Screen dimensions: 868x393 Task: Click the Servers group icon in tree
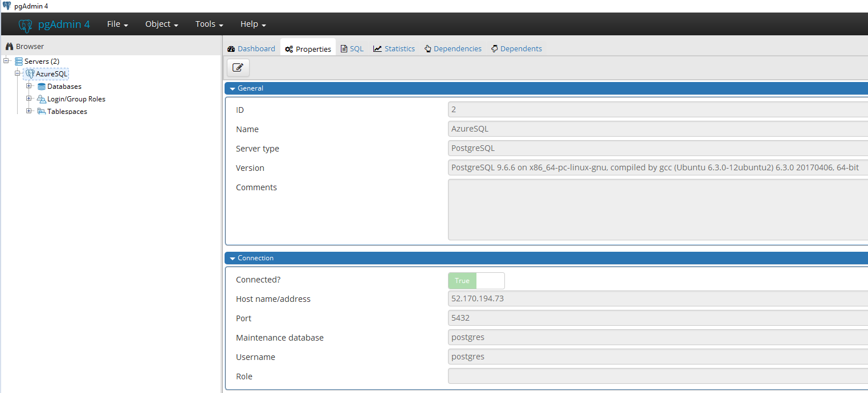(x=19, y=62)
